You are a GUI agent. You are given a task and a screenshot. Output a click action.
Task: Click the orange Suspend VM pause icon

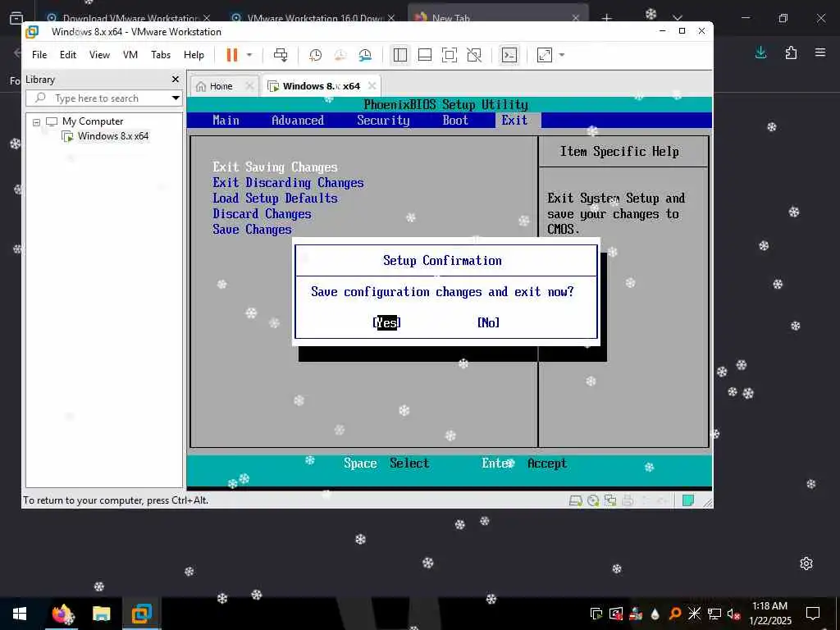point(232,55)
